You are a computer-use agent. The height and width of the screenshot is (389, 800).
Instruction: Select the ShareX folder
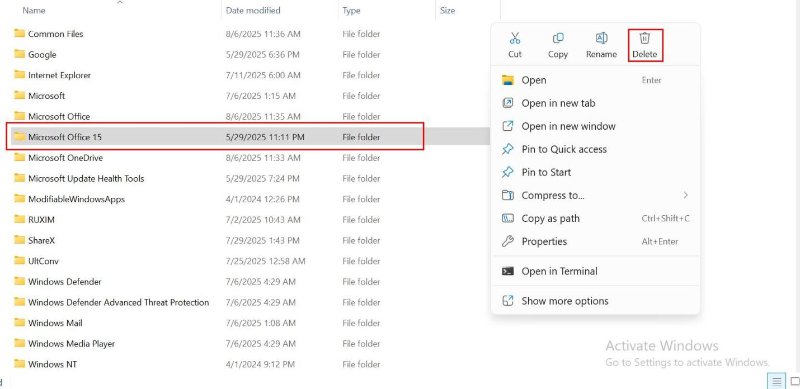41,240
